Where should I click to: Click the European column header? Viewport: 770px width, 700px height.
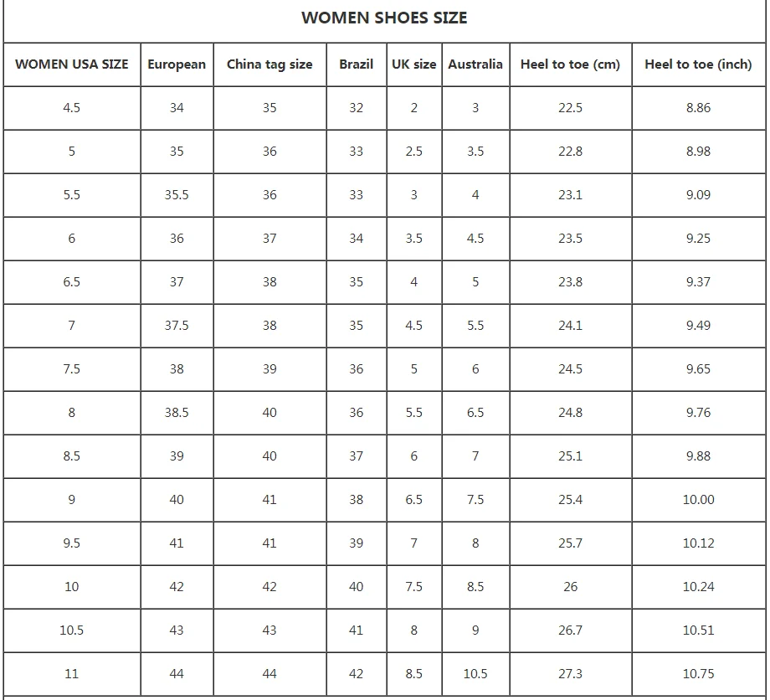(177, 64)
